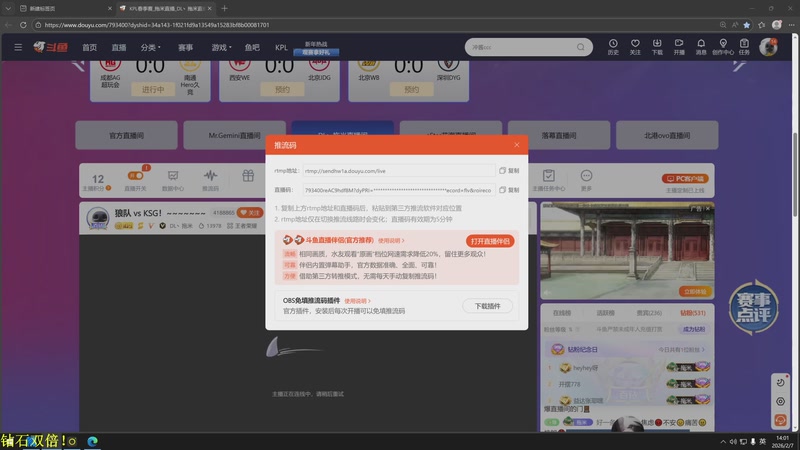Switch to 贵宾(236) tab
This screenshot has height=450, width=800.
point(649,313)
